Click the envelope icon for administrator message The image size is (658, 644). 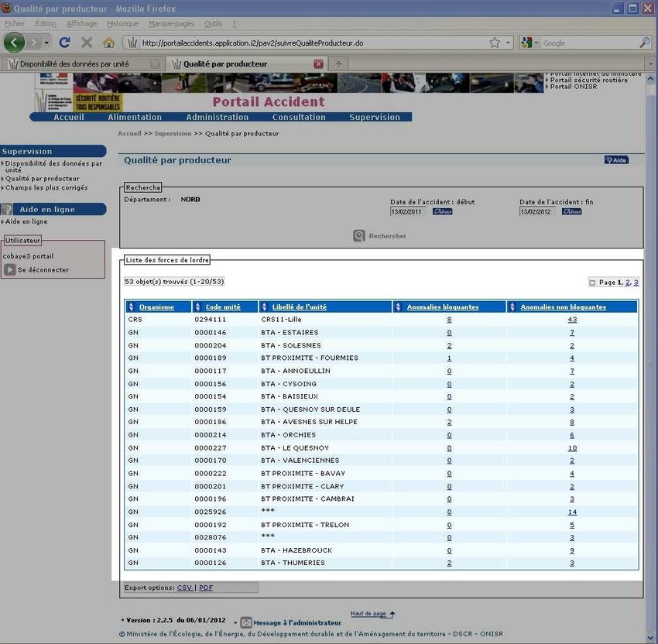[246, 622]
